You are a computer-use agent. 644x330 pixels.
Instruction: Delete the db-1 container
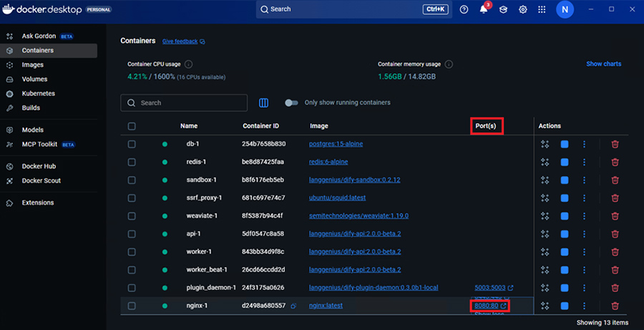click(615, 144)
